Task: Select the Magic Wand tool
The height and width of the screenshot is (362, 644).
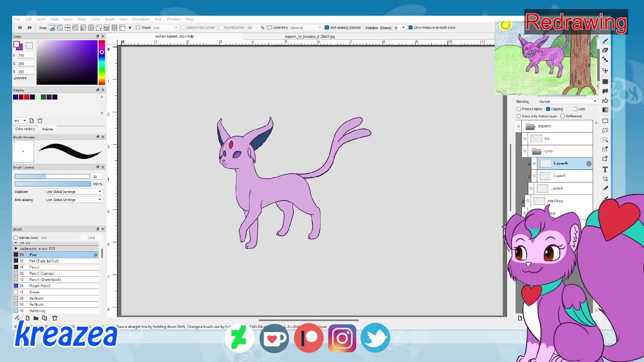Action: coord(605,140)
